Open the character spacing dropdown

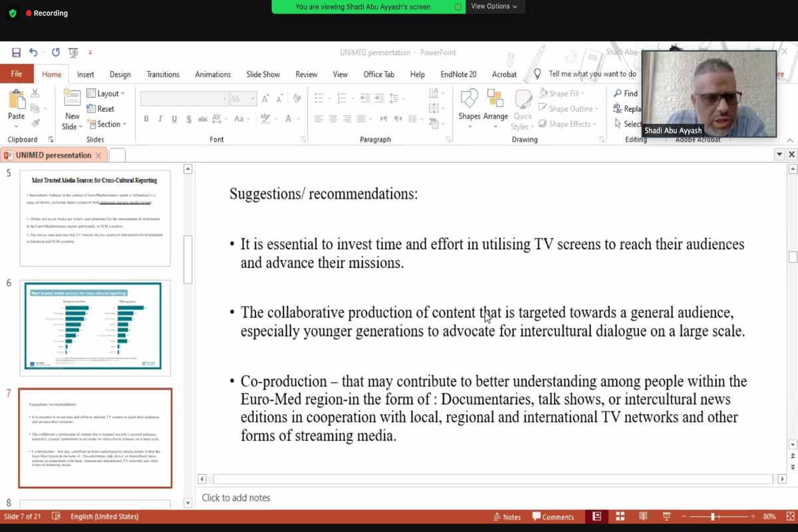click(221, 119)
